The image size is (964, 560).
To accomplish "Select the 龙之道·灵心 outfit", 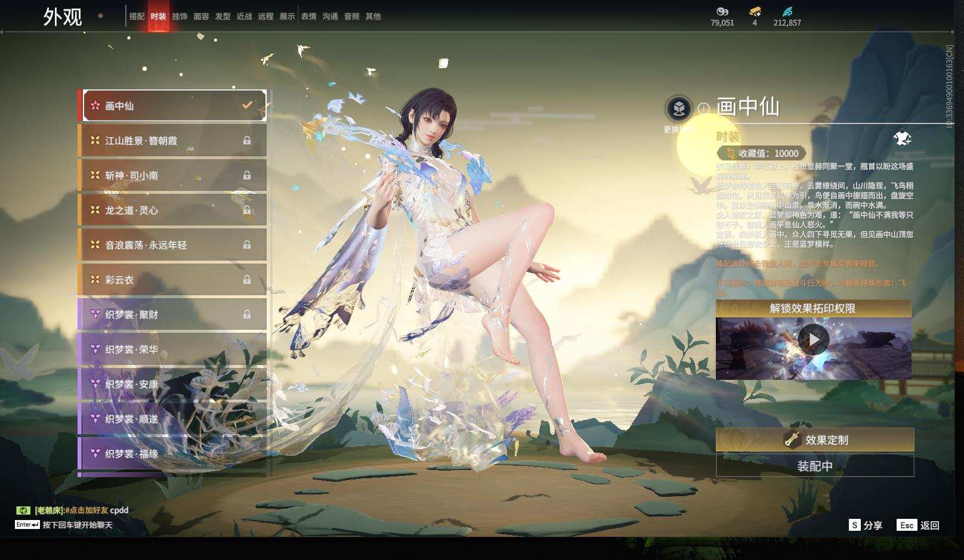I will click(x=174, y=210).
